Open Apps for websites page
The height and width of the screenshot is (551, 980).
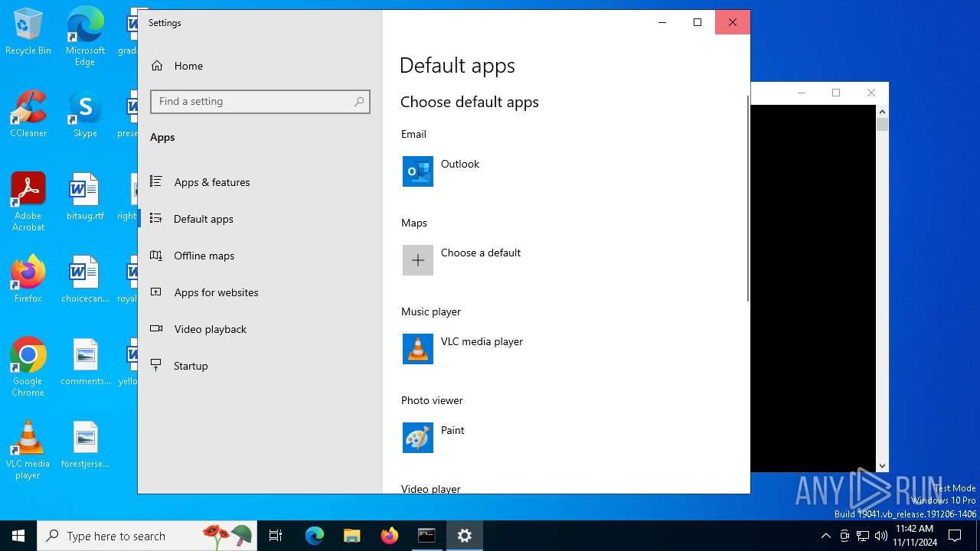tap(260, 292)
